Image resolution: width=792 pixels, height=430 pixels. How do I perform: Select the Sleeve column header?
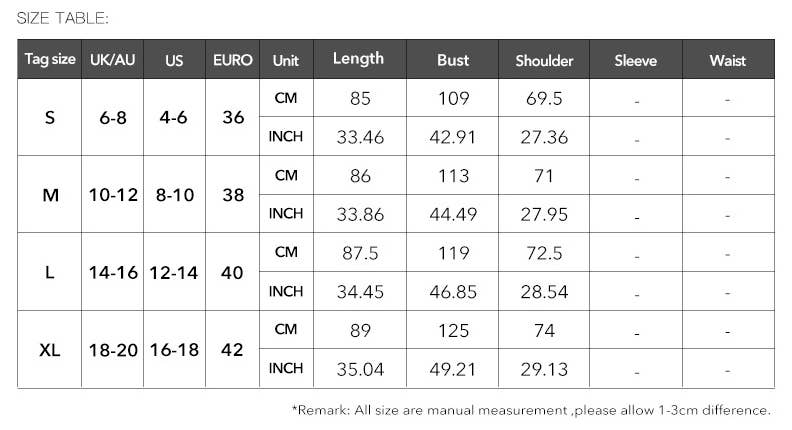(x=636, y=60)
